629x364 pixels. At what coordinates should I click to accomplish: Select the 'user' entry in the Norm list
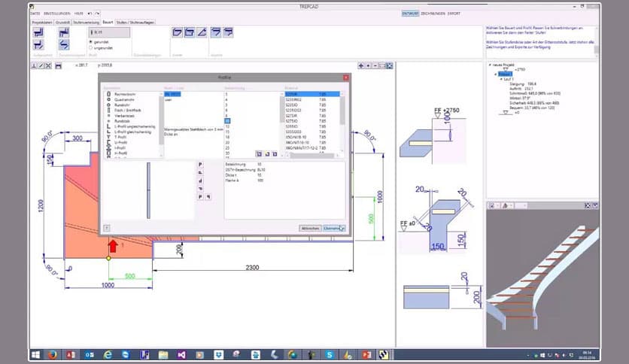click(168, 99)
